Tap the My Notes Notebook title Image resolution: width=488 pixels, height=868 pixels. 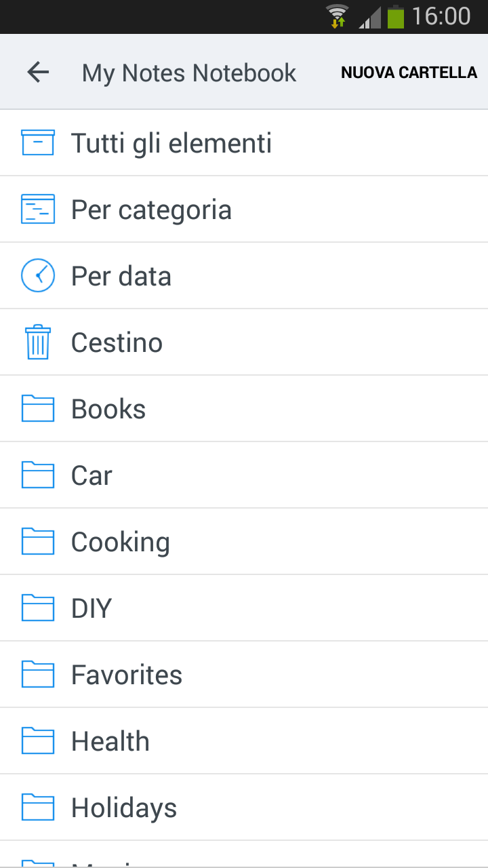189,73
